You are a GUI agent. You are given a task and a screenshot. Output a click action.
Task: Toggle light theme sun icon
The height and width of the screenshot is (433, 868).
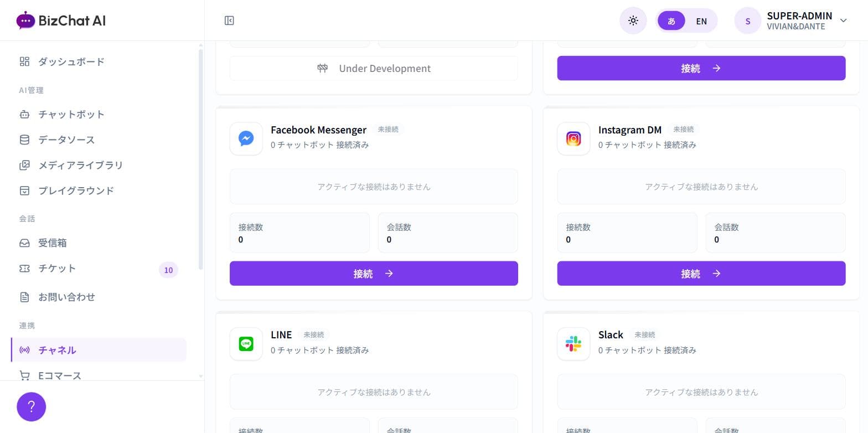pos(633,21)
